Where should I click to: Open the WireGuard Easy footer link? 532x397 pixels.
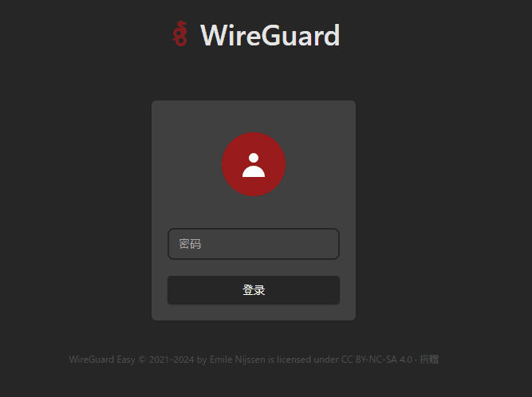click(102, 360)
